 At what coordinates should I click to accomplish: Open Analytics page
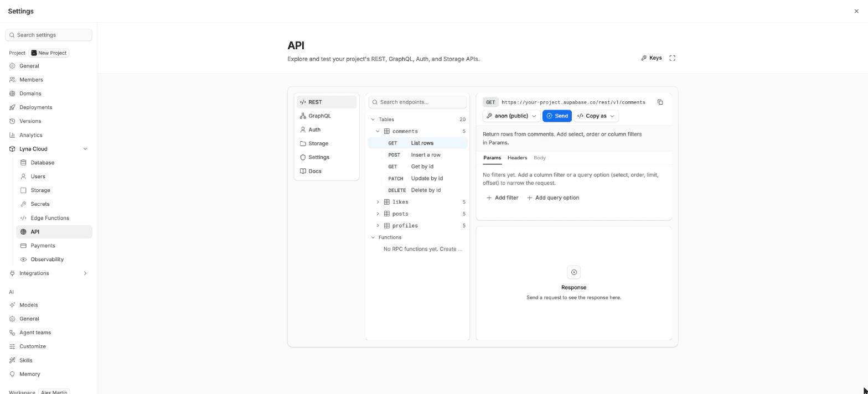49,135
